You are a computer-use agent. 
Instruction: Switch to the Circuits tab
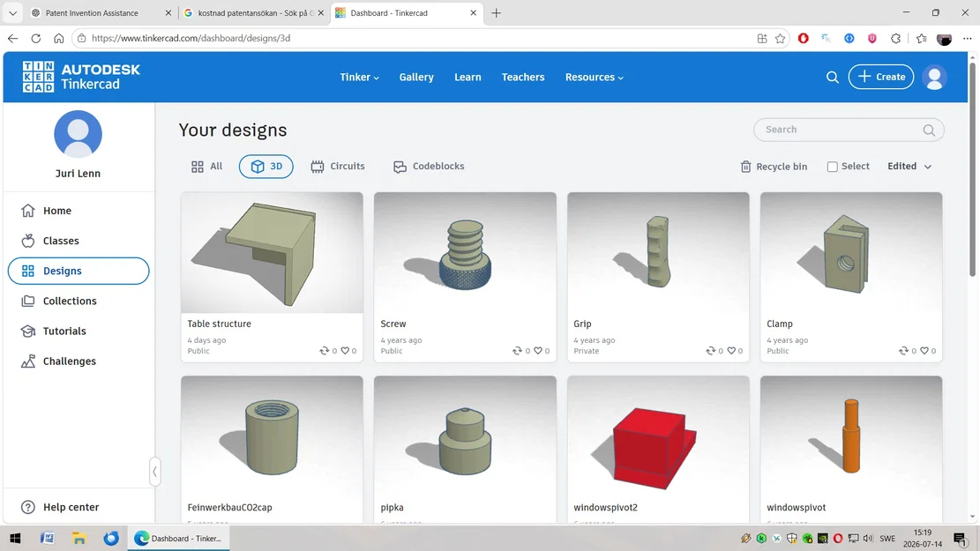click(x=338, y=166)
